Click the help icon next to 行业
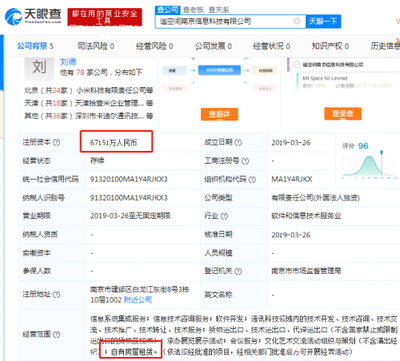 tap(224, 216)
